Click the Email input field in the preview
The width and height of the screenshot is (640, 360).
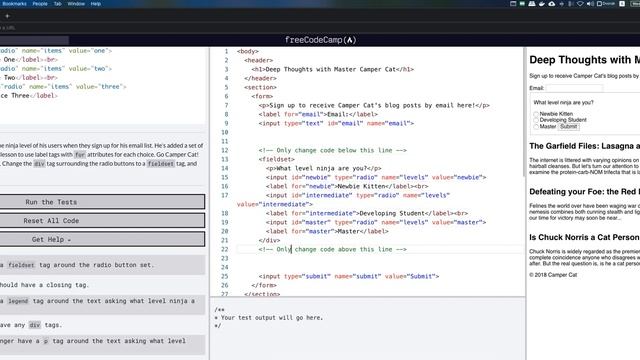click(574, 88)
